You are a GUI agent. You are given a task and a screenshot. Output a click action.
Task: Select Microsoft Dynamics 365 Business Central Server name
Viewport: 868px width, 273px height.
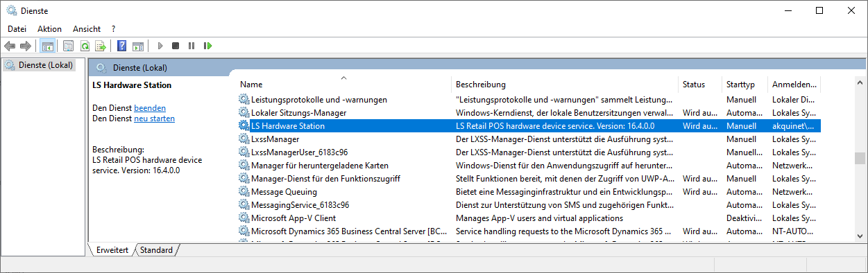(349, 231)
